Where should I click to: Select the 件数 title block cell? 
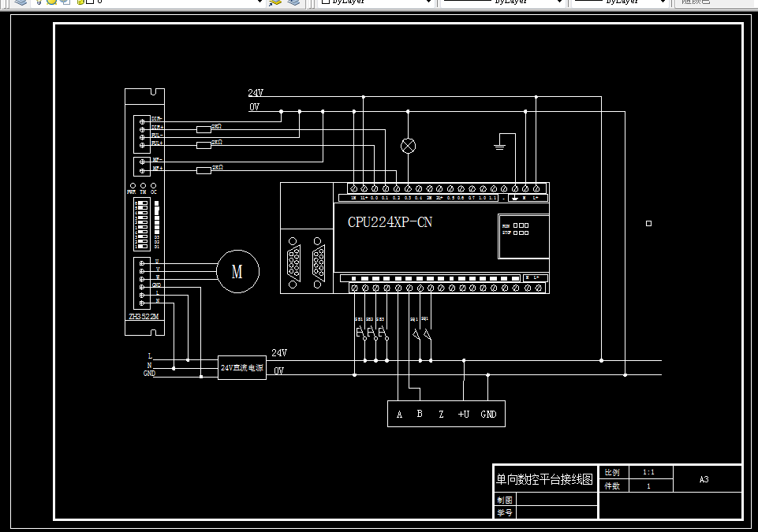613,485
